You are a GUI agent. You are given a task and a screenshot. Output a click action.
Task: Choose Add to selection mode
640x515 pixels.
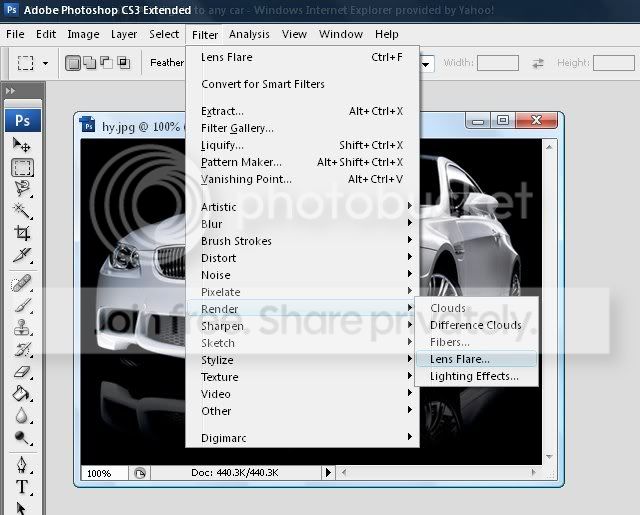point(89,63)
